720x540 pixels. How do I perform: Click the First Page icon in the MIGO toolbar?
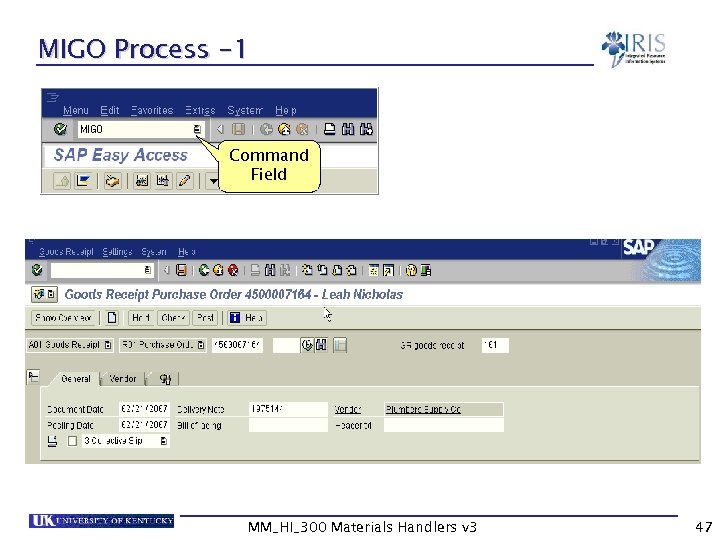[308, 270]
